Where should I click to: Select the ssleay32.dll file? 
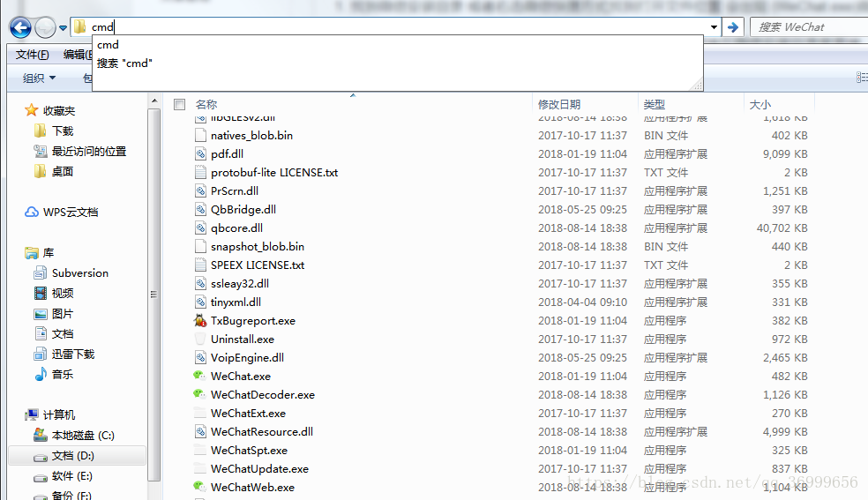click(x=240, y=284)
